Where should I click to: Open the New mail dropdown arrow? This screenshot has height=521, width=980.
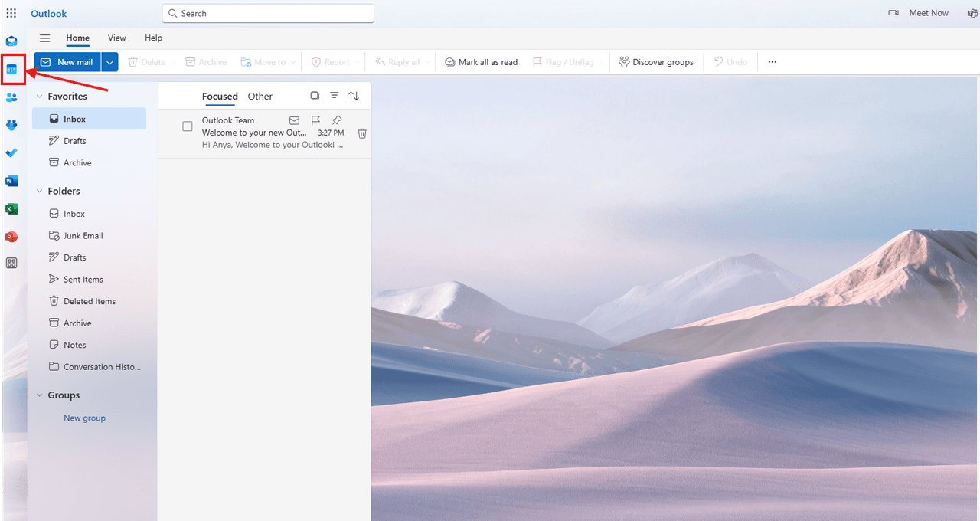click(109, 61)
